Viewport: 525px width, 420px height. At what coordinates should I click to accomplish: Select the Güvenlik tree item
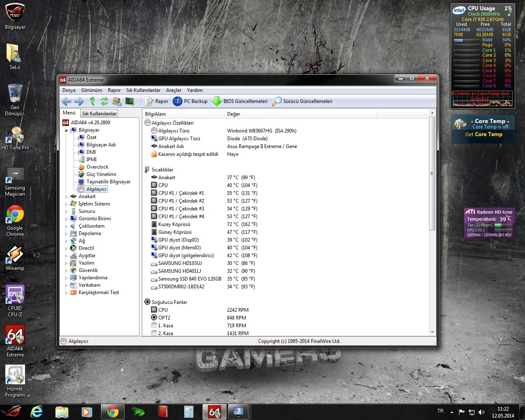(88, 270)
